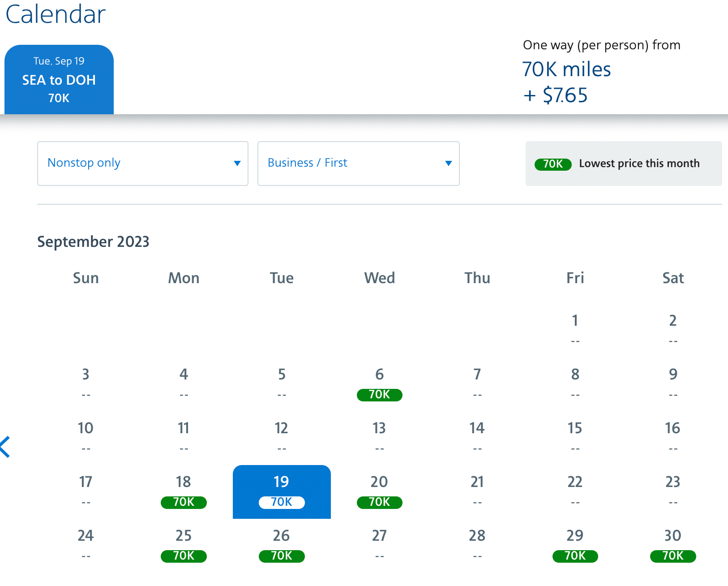Open the Nonstop only dropdown

click(142, 164)
